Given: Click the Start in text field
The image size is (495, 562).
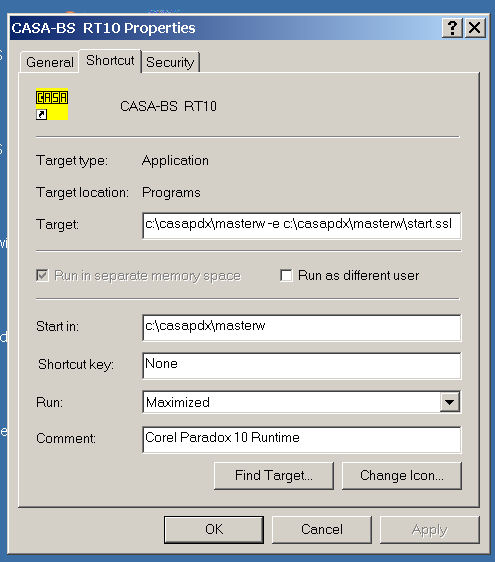Looking at the screenshot, I should [x=301, y=328].
